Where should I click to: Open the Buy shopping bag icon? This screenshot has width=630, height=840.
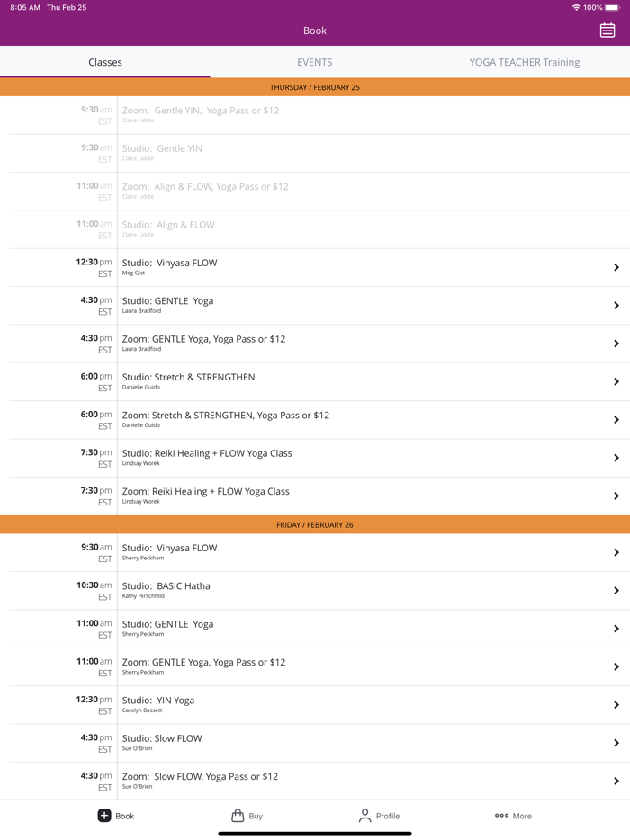point(238,816)
